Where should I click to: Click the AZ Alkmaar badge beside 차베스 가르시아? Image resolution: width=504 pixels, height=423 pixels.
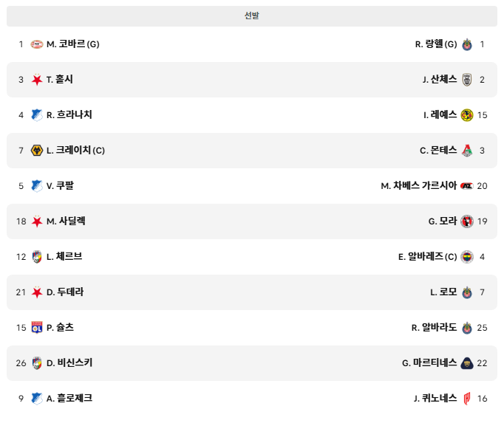coord(467,186)
